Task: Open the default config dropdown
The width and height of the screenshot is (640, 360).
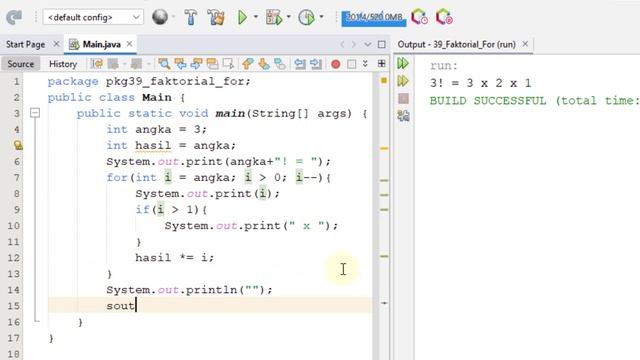Action: point(93,17)
